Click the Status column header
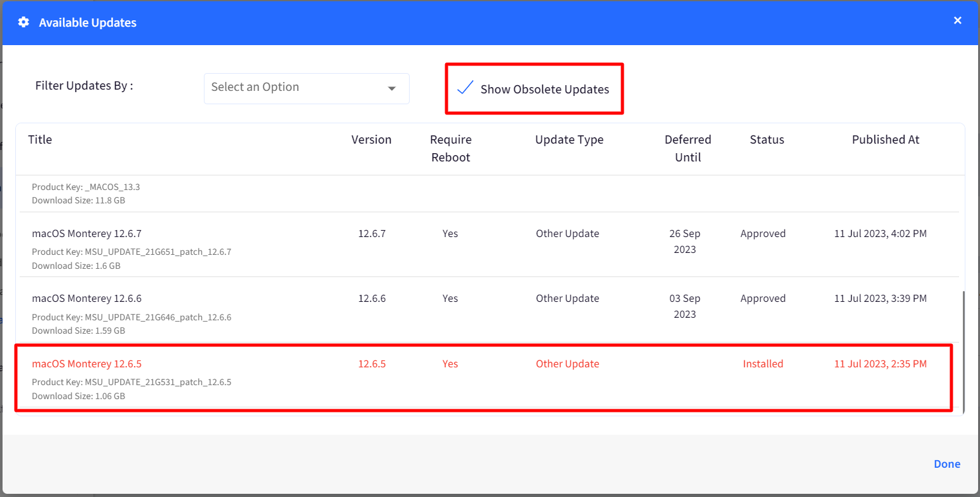The width and height of the screenshot is (980, 497). click(x=767, y=139)
